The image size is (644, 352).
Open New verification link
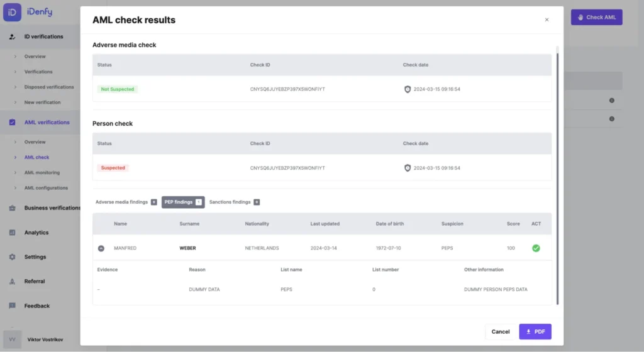point(42,102)
